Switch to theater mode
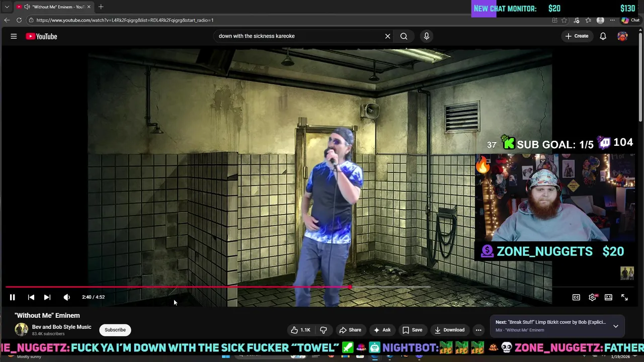Viewport: 644px width, 362px height. 608,297
